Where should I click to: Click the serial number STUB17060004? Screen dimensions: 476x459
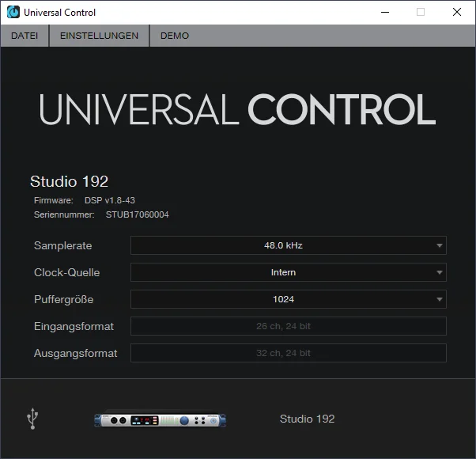[137, 214]
